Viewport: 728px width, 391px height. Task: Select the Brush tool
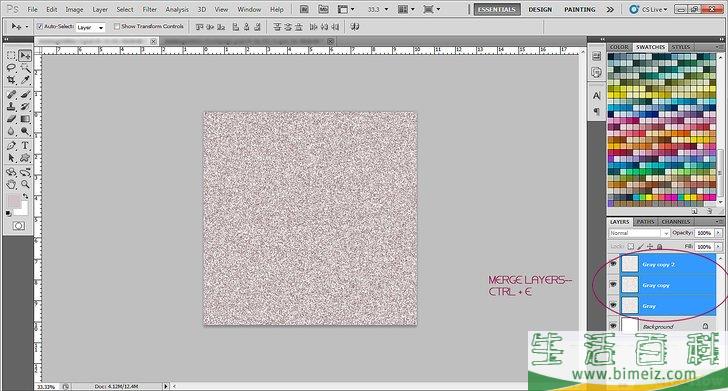point(25,95)
